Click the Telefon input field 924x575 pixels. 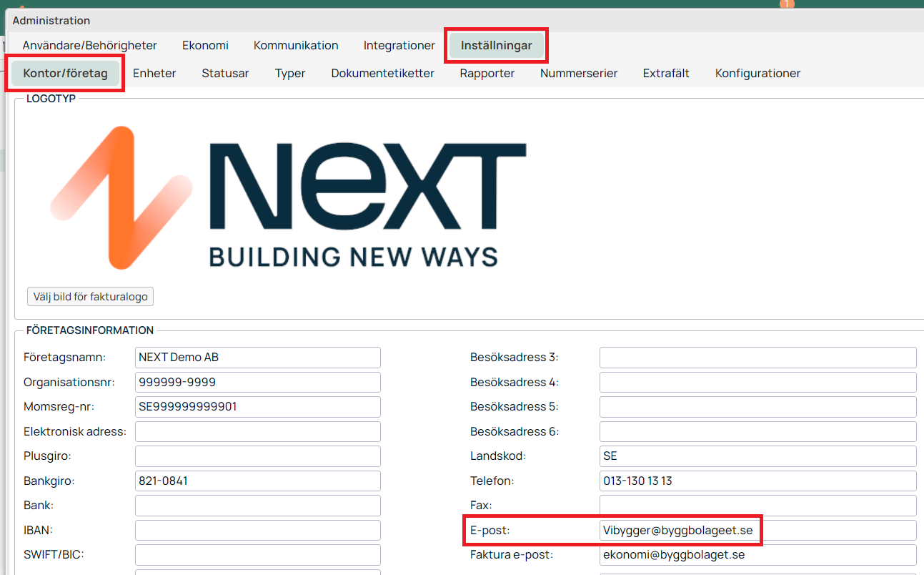pyautogui.click(x=758, y=481)
